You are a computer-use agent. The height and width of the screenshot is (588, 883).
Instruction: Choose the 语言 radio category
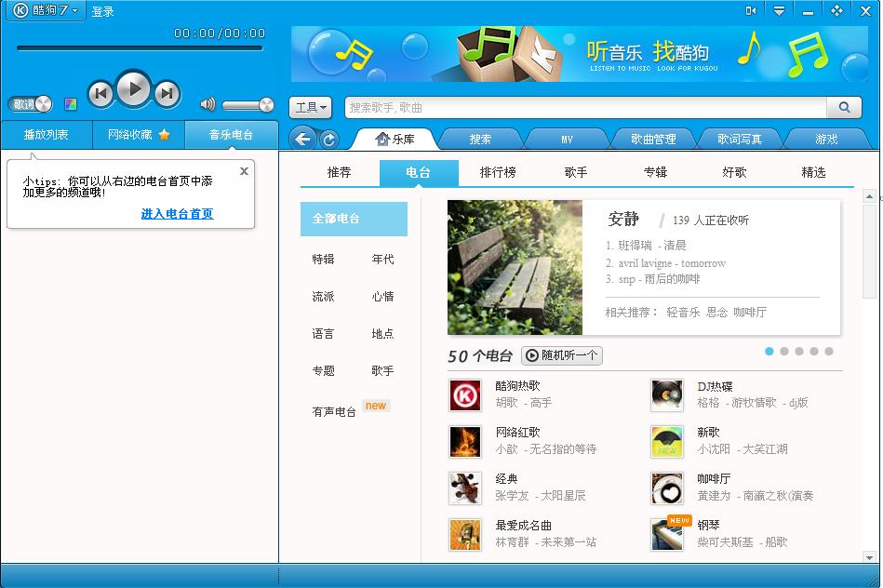click(x=323, y=333)
